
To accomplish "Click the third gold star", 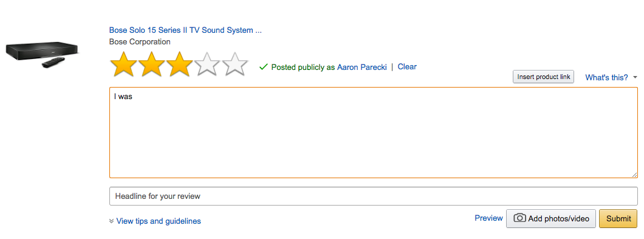I will coord(179,64).
